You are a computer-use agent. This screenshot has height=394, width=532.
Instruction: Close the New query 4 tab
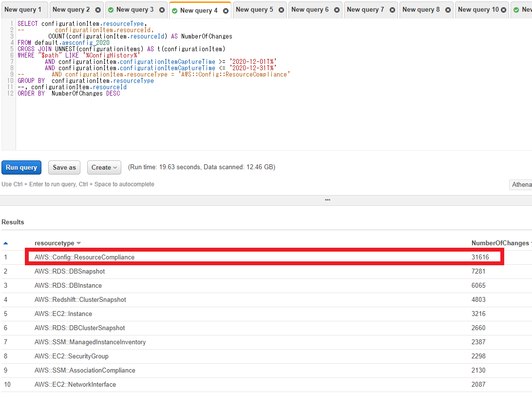click(226, 11)
